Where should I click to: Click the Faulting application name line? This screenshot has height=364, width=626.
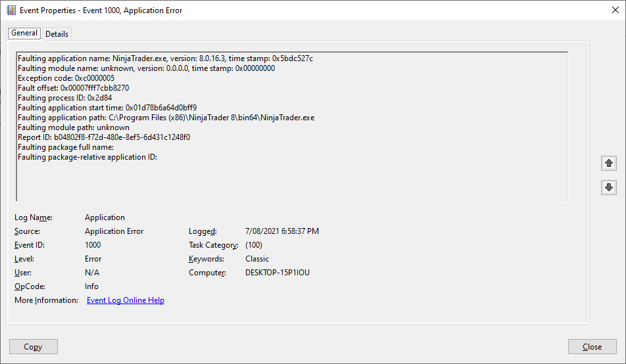165,58
